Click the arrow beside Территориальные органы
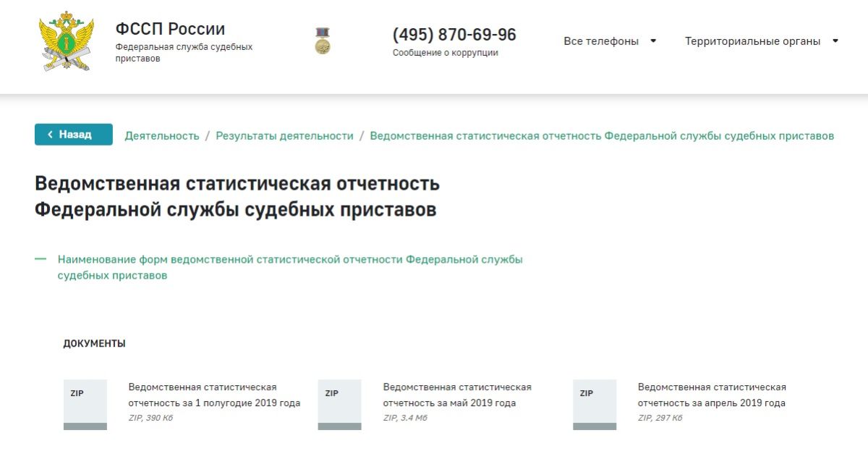The width and height of the screenshot is (868, 459). coord(835,41)
